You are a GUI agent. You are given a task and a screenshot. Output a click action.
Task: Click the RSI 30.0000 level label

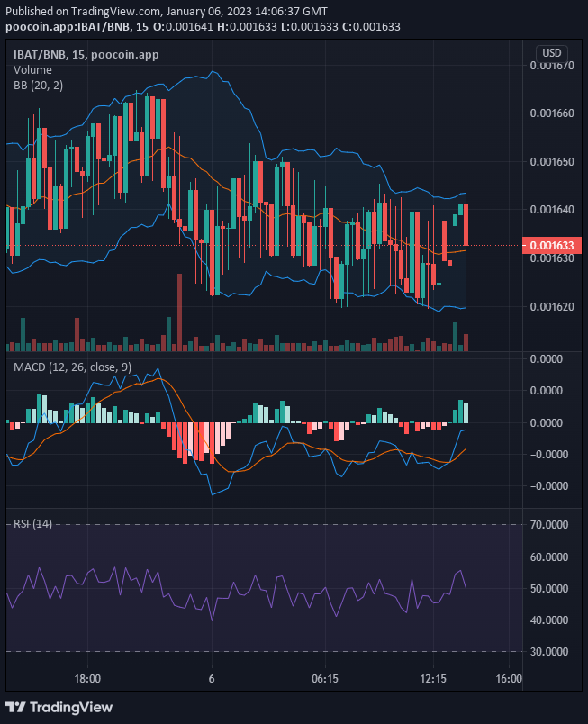(549, 651)
